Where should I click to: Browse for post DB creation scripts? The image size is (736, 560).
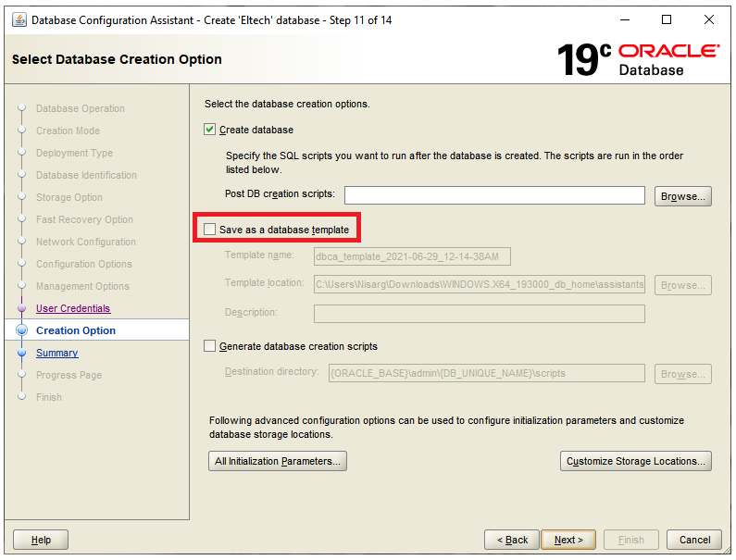click(683, 196)
